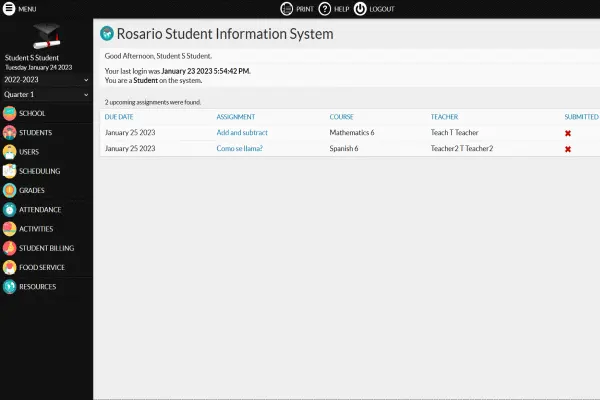Click the School module icon in sidebar
The image size is (600, 400).
pyautogui.click(x=9, y=113)
